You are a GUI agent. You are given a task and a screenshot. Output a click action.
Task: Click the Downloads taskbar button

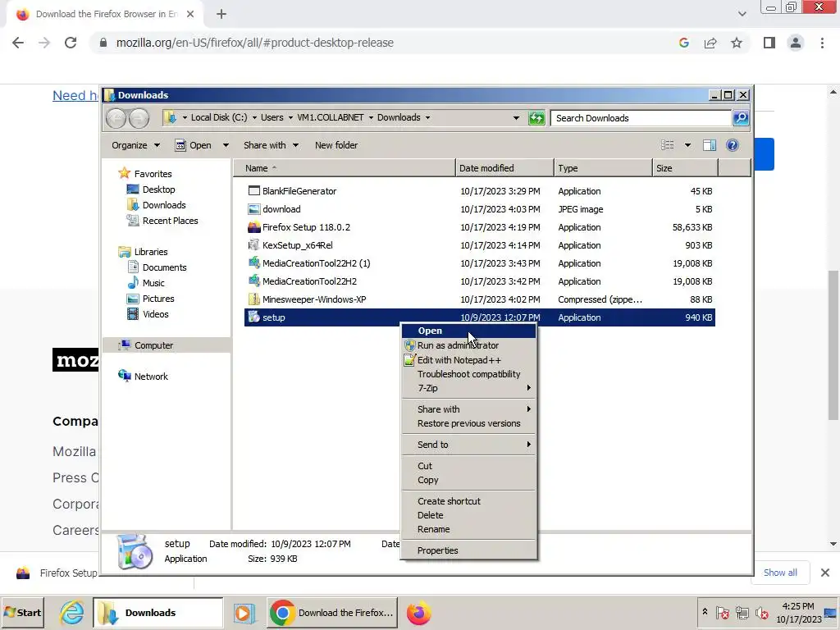click(158, 612)
